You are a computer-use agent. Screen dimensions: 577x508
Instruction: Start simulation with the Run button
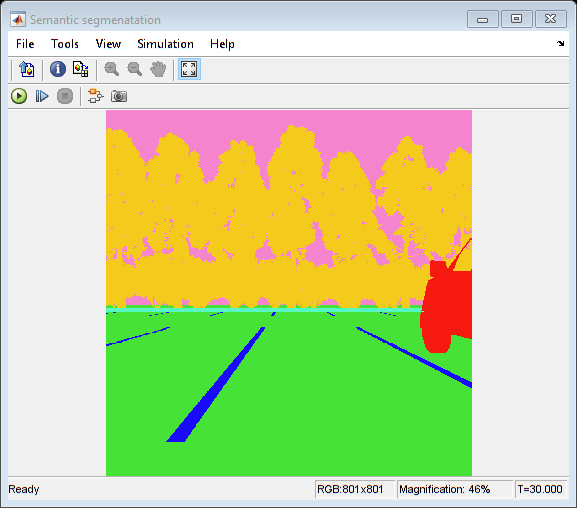(19, 96)
